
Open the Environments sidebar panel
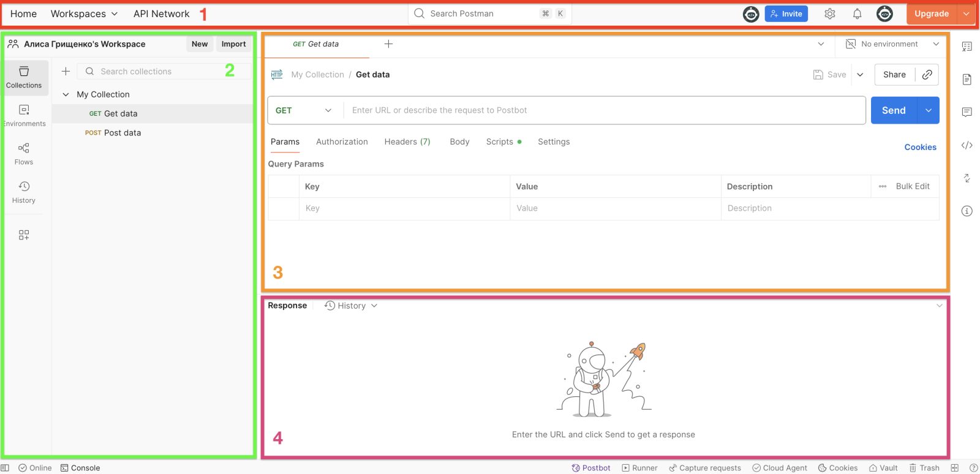24,116
